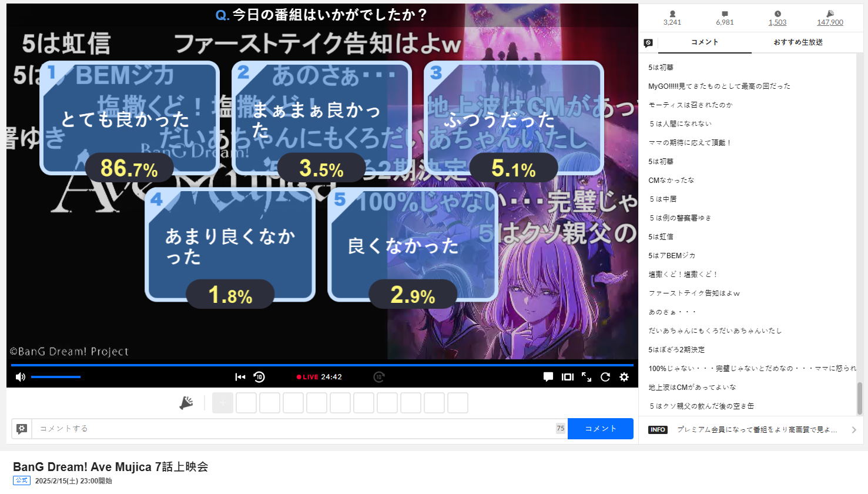The width and height of the screenshot is (868, 494).
Task: Skip forward 10 seconds button
Action: (x=379, y=377)
